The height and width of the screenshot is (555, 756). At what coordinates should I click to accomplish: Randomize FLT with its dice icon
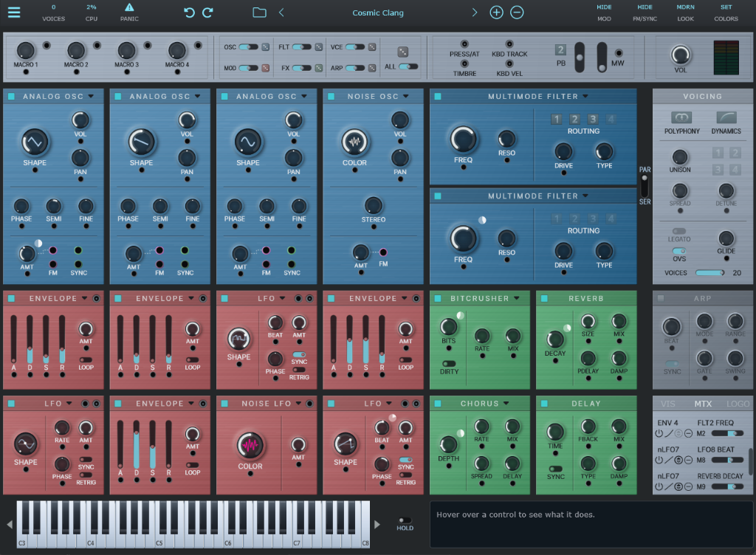click(x=319, y=47)
